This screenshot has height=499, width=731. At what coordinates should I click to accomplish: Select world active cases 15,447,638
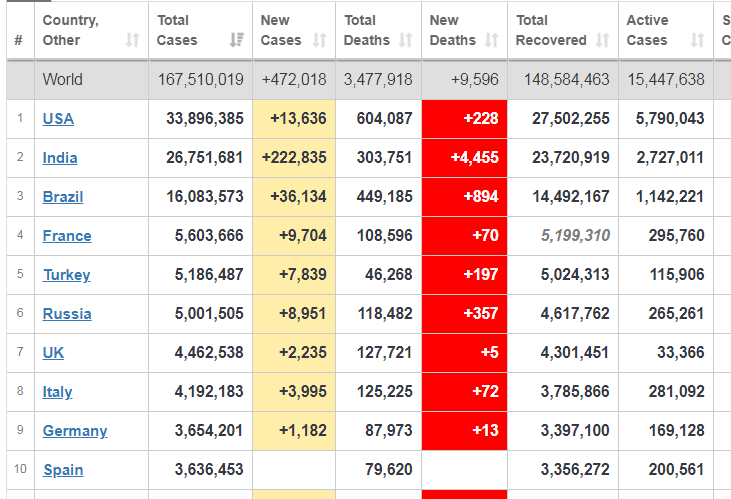pos(666,79)
